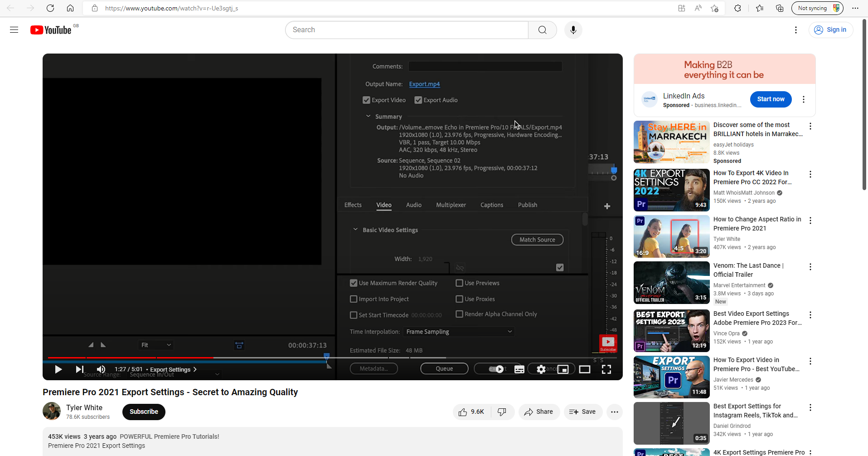Skip to the next video
Viewport: 868px width, 456px height.
pos(80,369)
